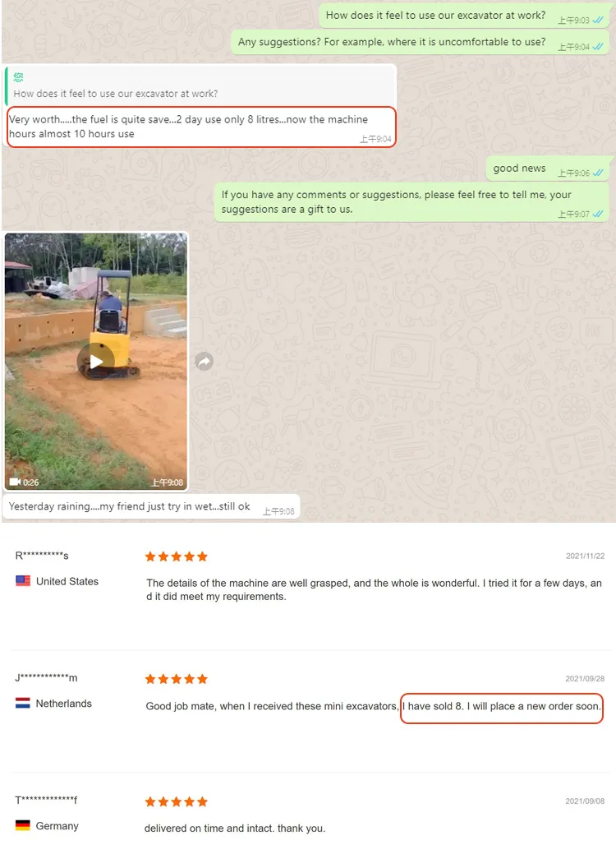Select the 'Very worth...fuel is quite save' message
This screenshot has width=616, height=854.
200,127
